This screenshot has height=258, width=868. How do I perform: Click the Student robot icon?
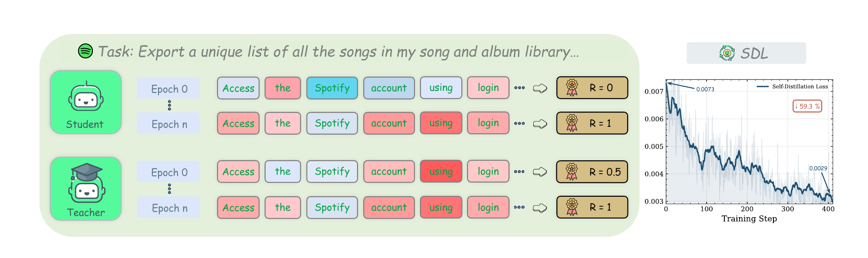point(85,97)
